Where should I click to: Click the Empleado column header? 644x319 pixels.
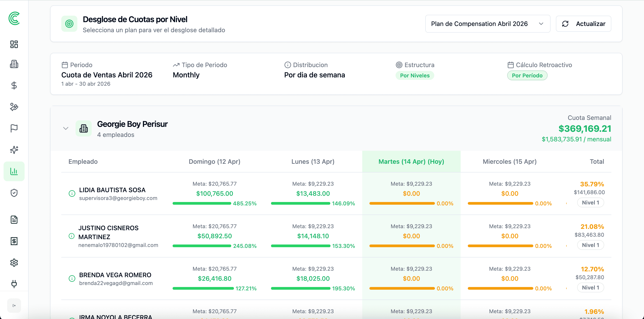83,162
